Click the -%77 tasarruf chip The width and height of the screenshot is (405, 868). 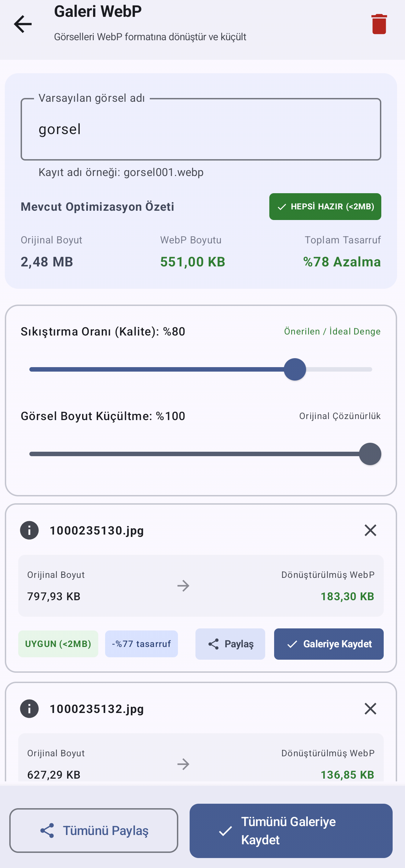click(x=142, y=644)
